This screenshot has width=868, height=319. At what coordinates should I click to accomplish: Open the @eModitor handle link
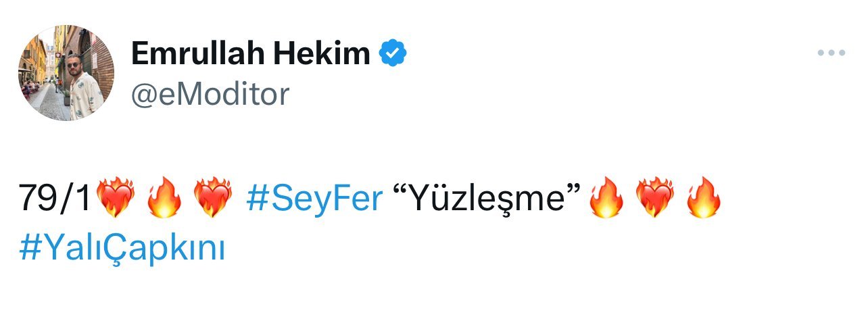(210, 94)
